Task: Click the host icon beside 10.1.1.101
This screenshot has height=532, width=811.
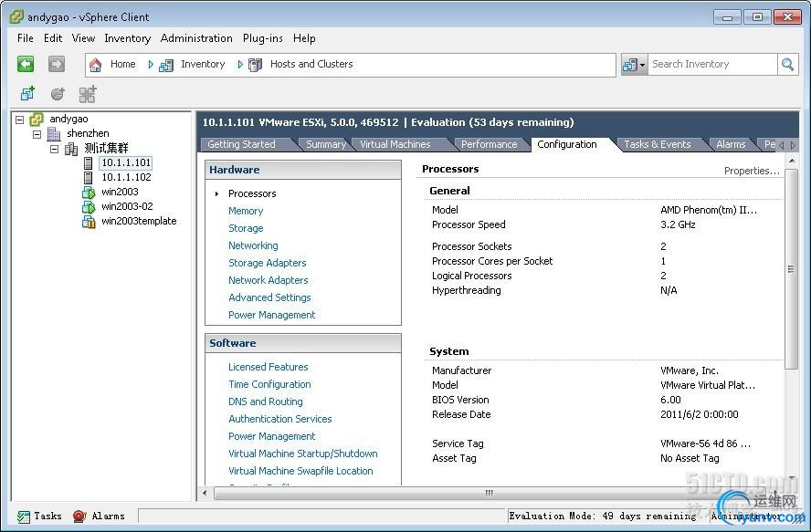Action: 89,163
